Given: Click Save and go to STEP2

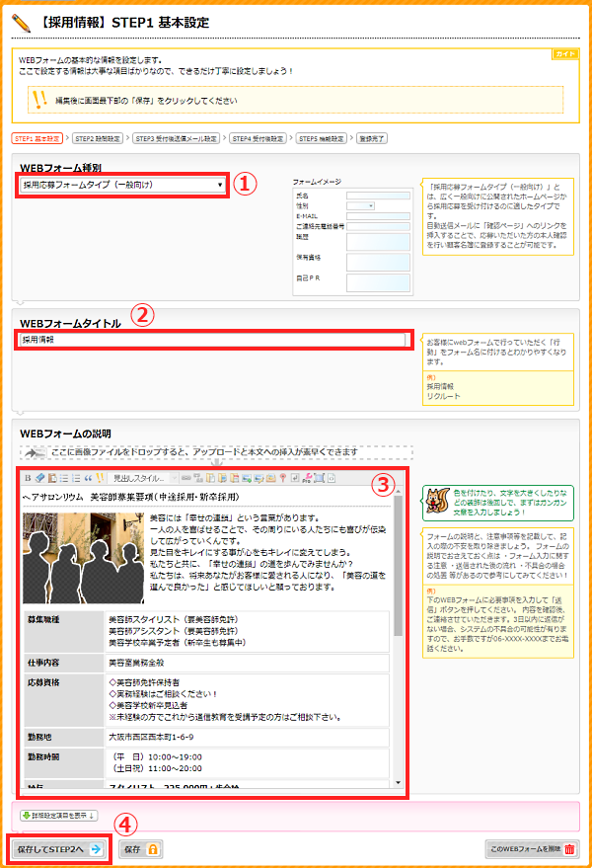Looking at the screenshot, I should pyautogui.click(x=58, y=849).
